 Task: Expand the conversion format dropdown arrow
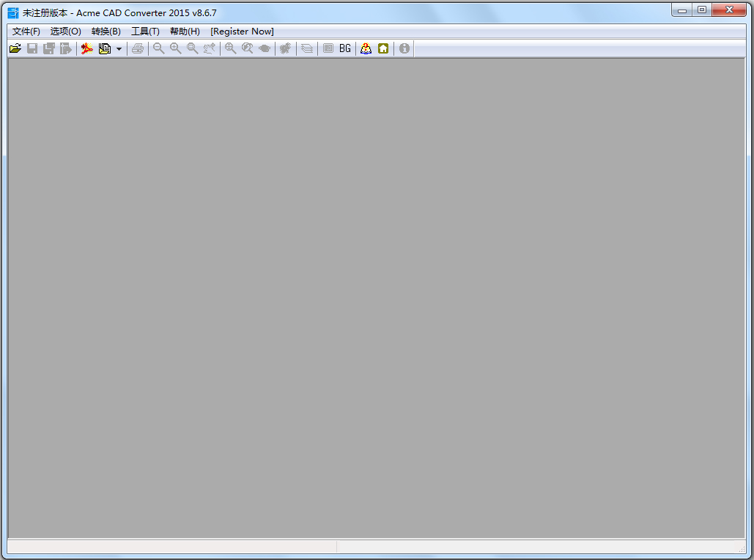[x=119, y=48]
